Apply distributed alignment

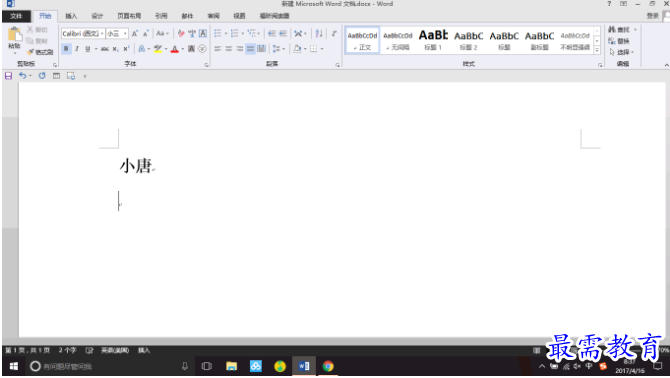[x=261, y=49]
